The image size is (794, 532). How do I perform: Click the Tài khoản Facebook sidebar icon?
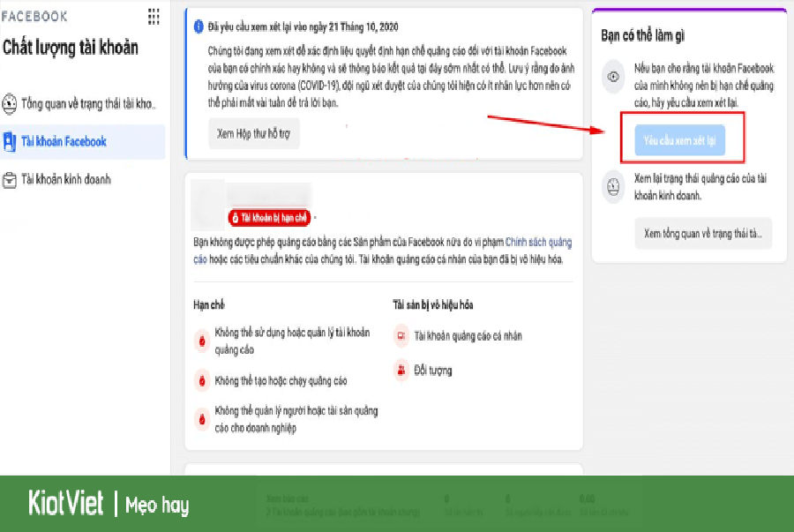click(9, 141)
